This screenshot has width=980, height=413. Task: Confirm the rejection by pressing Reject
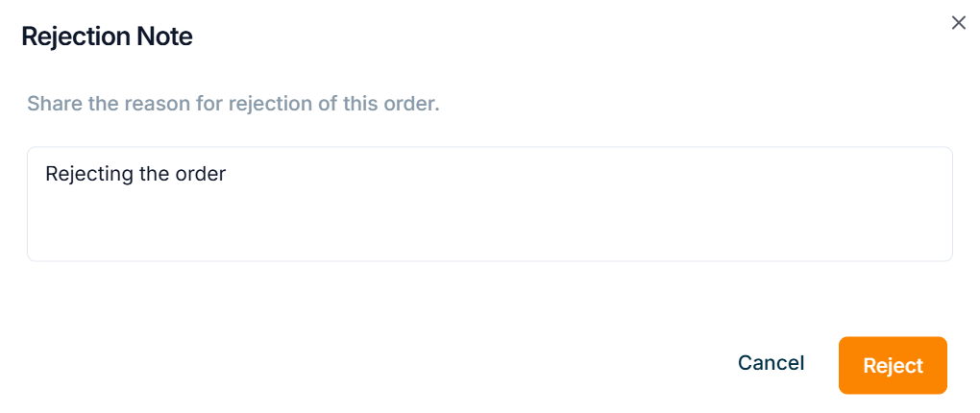[x=893, y=365]
